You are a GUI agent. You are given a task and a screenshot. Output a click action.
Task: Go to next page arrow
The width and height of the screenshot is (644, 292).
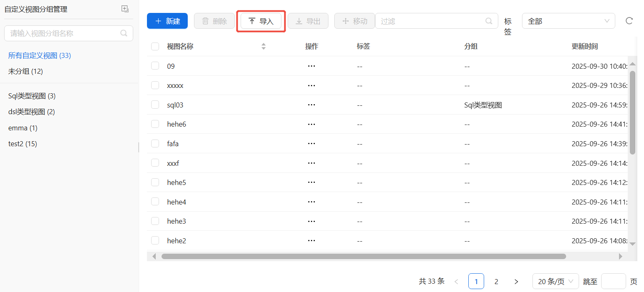(516, 282)
